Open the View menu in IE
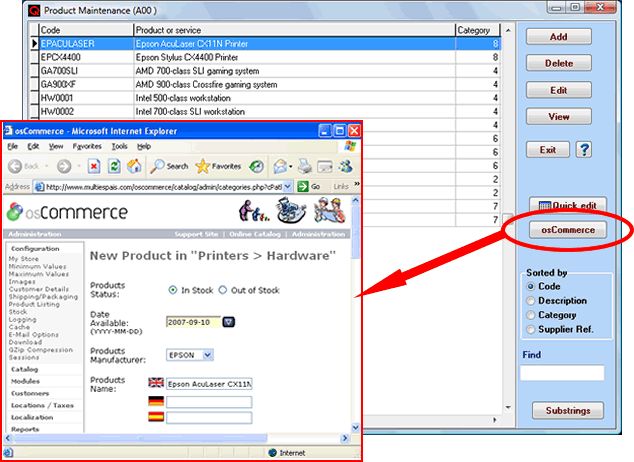 click(x=56, y=146)
